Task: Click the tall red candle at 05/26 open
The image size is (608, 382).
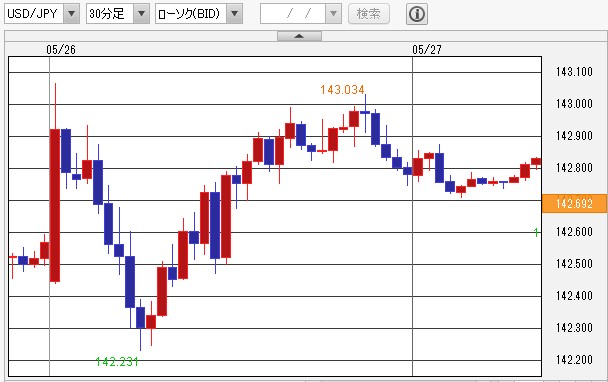Action: point(55,205)
